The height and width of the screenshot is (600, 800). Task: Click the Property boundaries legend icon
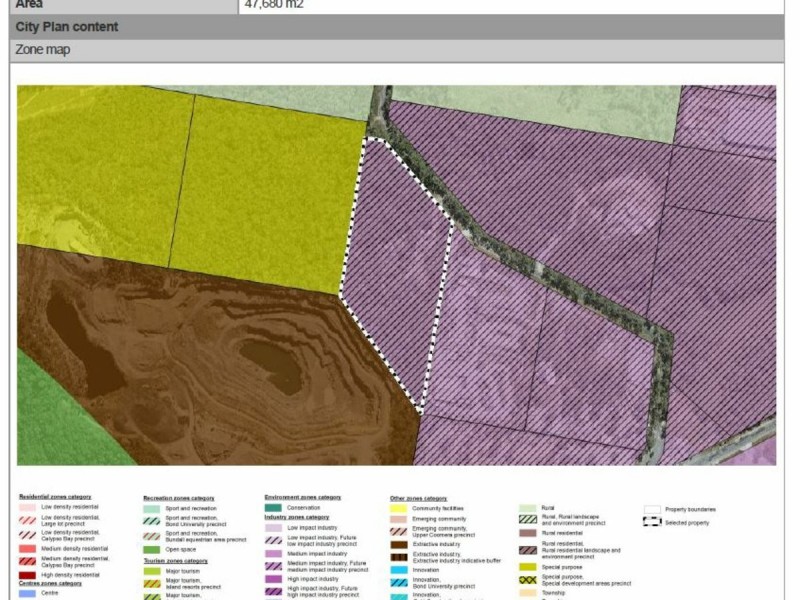[x=652, y=509]
